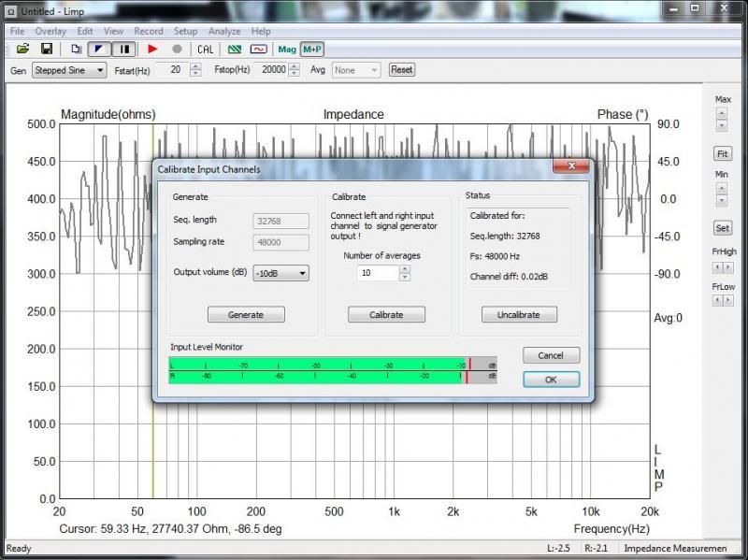Click the save floppy disk icon
The height and width of the screenshot is (560, 748).
click(46, 49)
